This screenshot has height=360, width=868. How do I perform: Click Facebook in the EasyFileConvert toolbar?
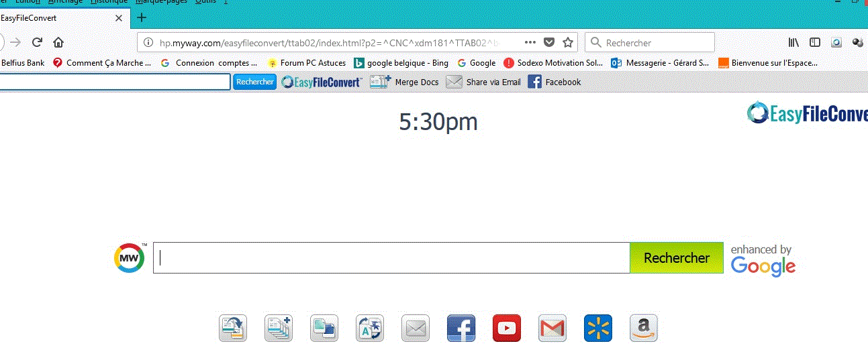pyautogui.click(x=554, y=82)
